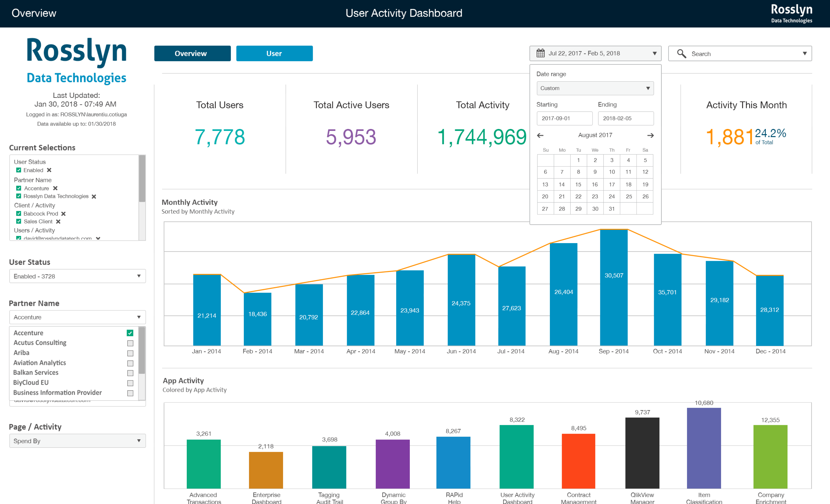This screenshot has width=830, height=504.
Task: Click the Item Classification bar
Action: 704,448
